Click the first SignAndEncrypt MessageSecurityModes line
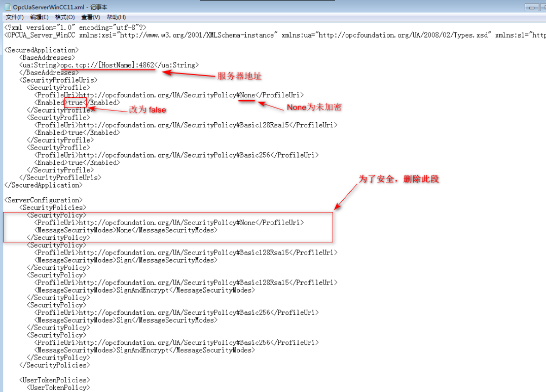Image resolution: width=546 pixels, height=392 pixels. pos(144,290)
